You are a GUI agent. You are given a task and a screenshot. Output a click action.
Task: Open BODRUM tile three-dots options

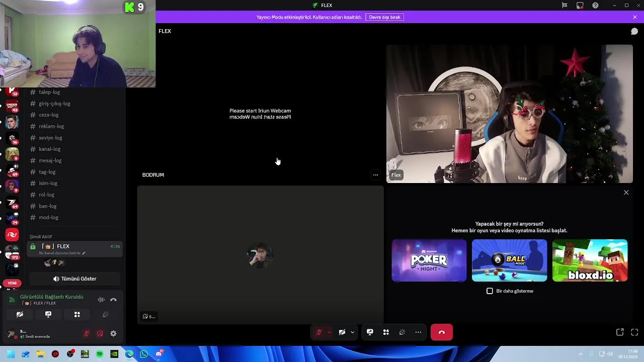pos(375,175)
